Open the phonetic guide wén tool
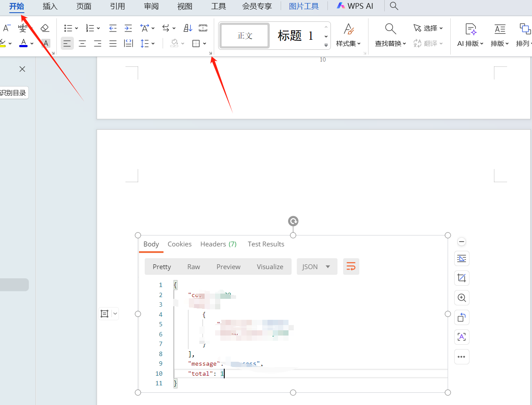Screen dimensions: 532x405 click(22, 28)
